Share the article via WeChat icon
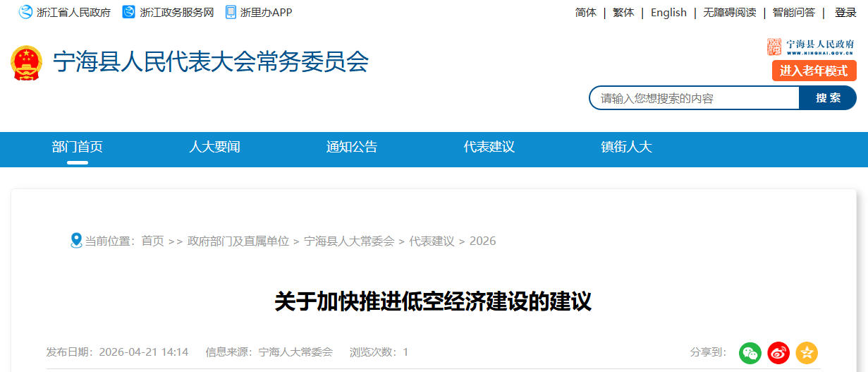868x372 pixels. (x=750, y=353)
